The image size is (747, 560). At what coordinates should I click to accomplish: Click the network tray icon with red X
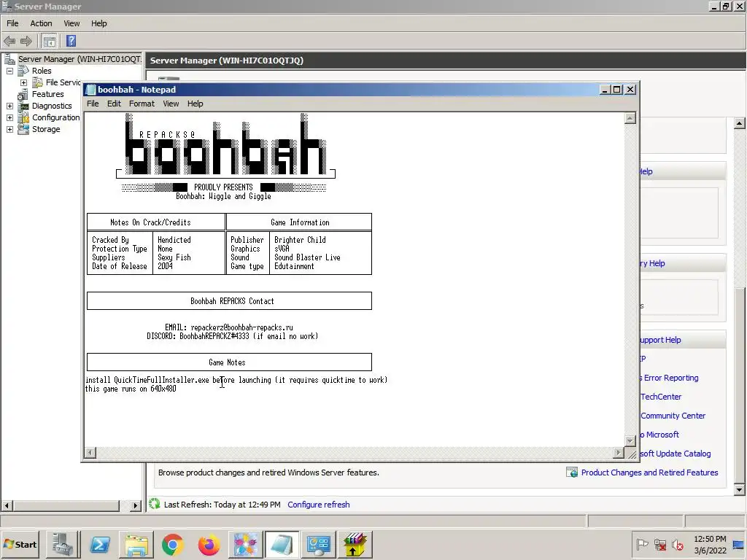(660, 544)
